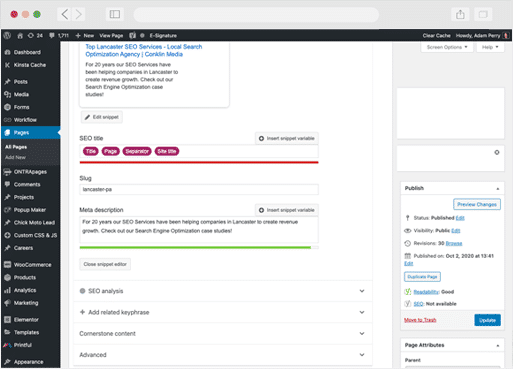Open the 24 pending updates icon
The height and width of the screenshot is (369, 513).
coord(35,35)
